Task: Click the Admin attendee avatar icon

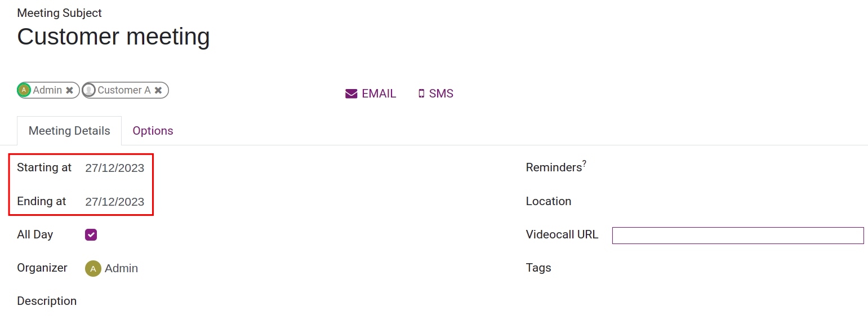Action: [24, 90]
